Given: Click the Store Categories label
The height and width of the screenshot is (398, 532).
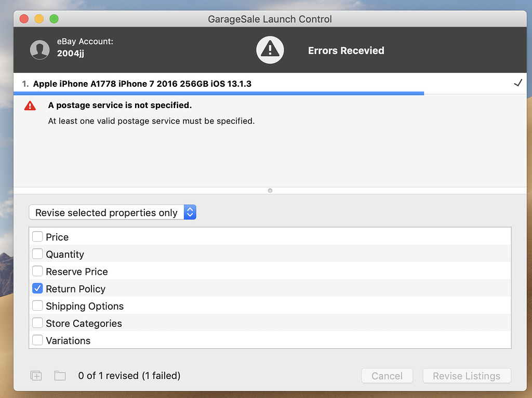Looking at the screenshot, I should click(x=84, y=323).
